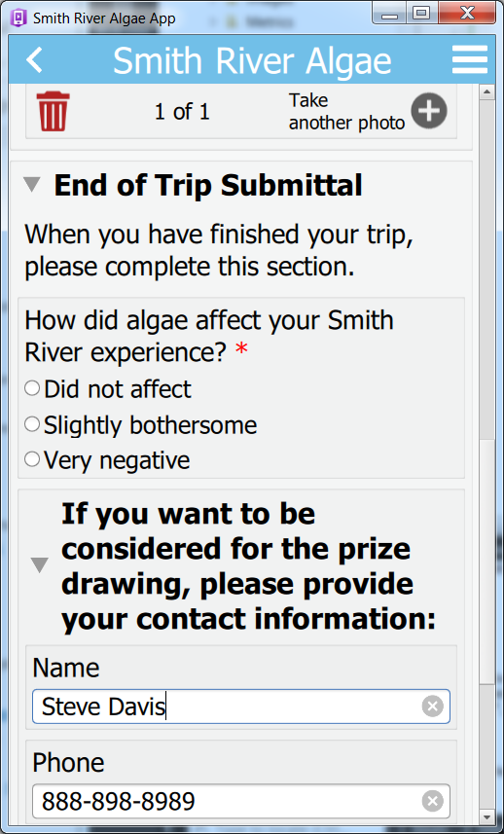Image resolution: width=504 pixels, height=834 pixels.
Task: Click the vertical scrollbar thumb
Action: 487,562
